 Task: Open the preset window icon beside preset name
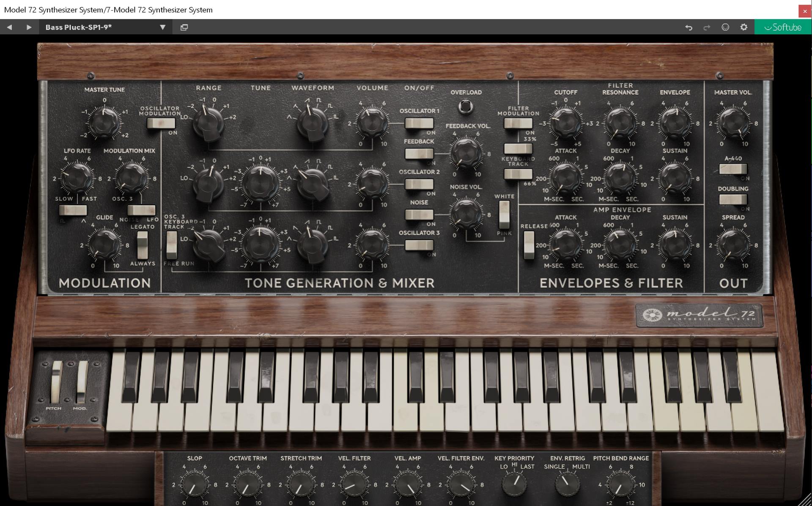pos(184,27)
